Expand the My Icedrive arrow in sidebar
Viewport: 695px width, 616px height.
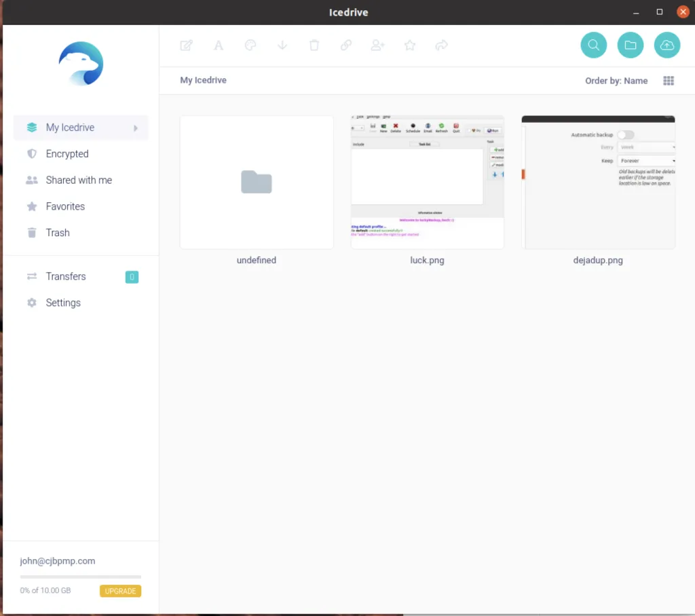[136, 128]
